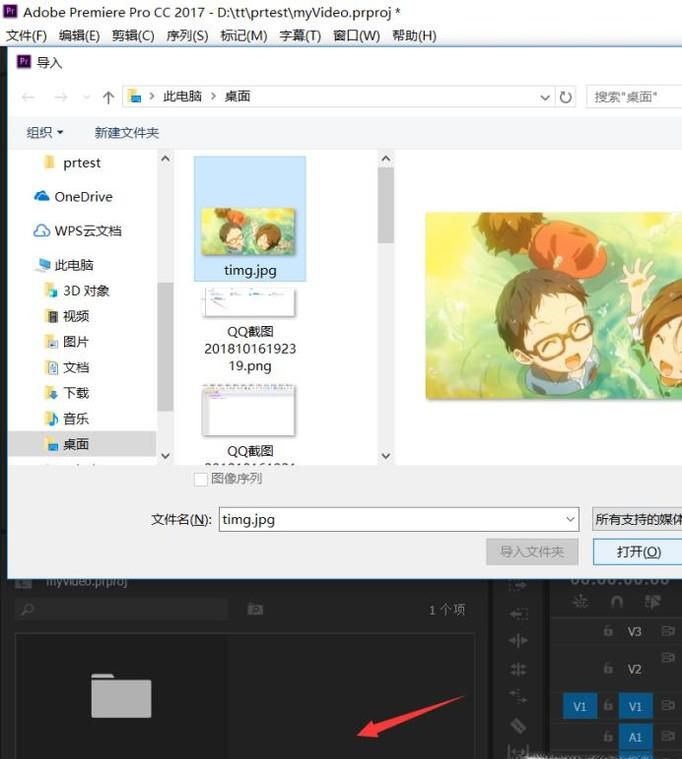Select the Razor tool
Viewport: 682px width, 759px height.
[x=518, y=726]
